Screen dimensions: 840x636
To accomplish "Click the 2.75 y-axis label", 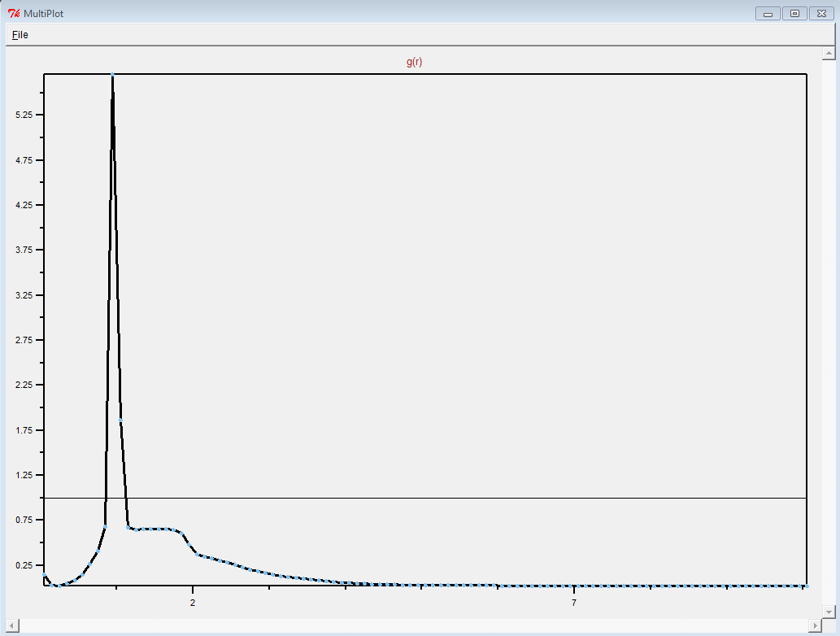I will pos(24,340).
